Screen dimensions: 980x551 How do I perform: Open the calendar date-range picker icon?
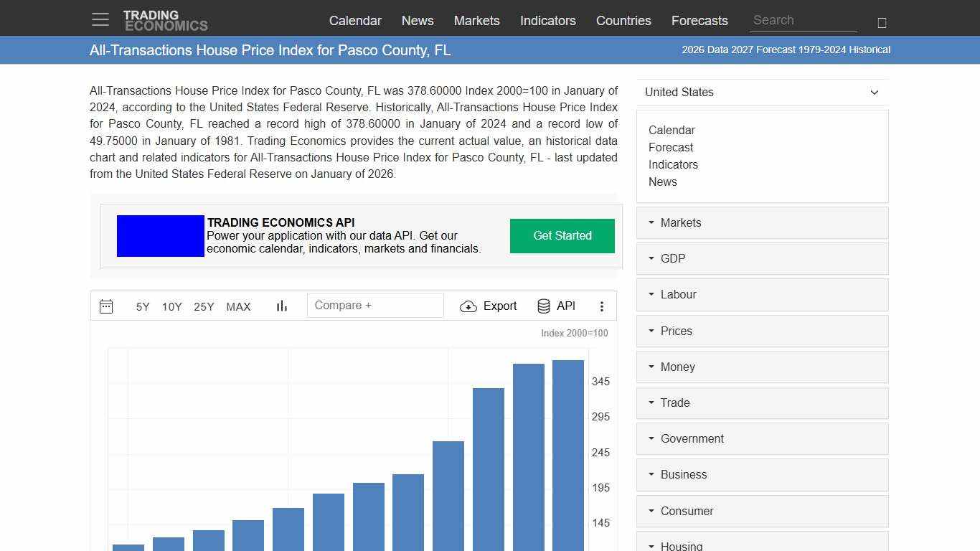click(106, 306)
